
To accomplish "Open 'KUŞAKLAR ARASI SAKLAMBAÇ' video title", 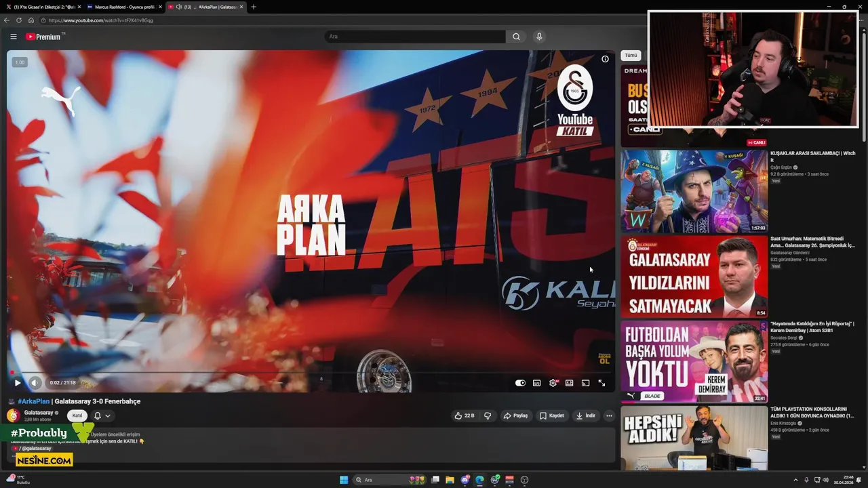I will 812,156.
